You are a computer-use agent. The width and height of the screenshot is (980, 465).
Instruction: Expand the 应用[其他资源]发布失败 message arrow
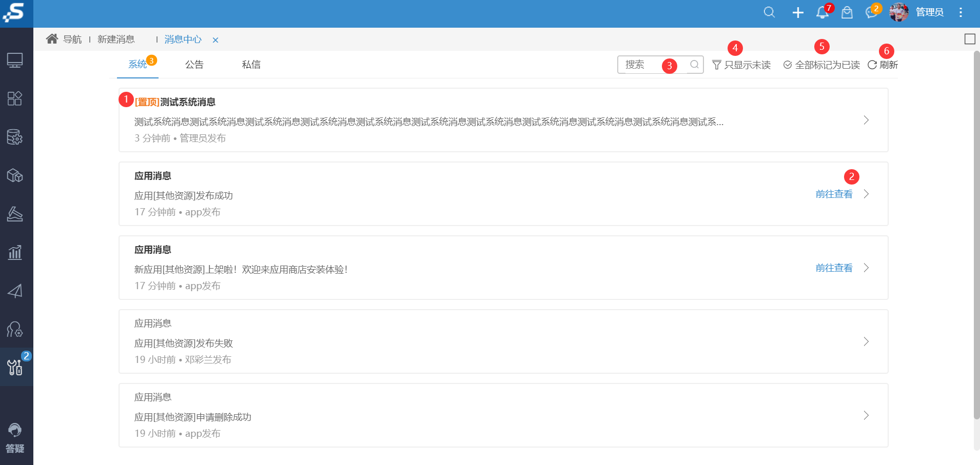coord(866,341)
